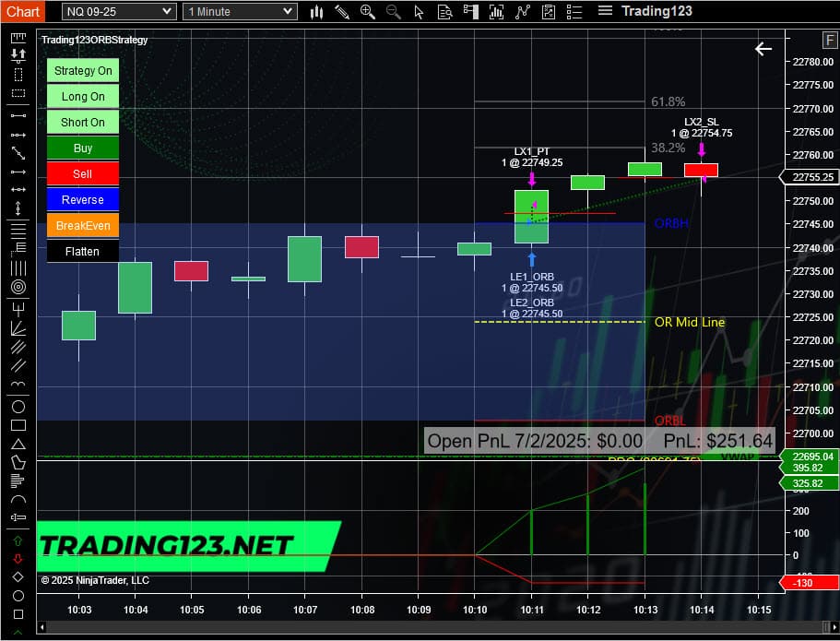Image resolution: width=840 pixels, height=641 pixels.
Task: Select the green Arrow Up marker tool
Action: point(18,541)
